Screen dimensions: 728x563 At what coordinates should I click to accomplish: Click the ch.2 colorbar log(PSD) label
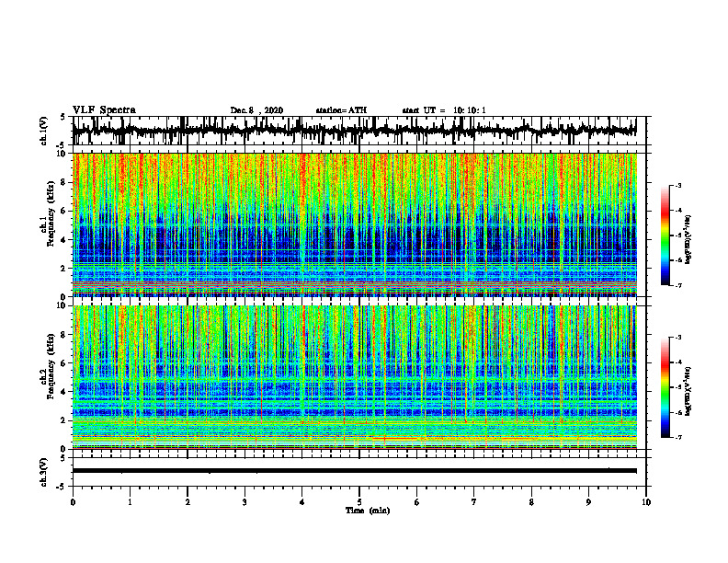[688, 391]
